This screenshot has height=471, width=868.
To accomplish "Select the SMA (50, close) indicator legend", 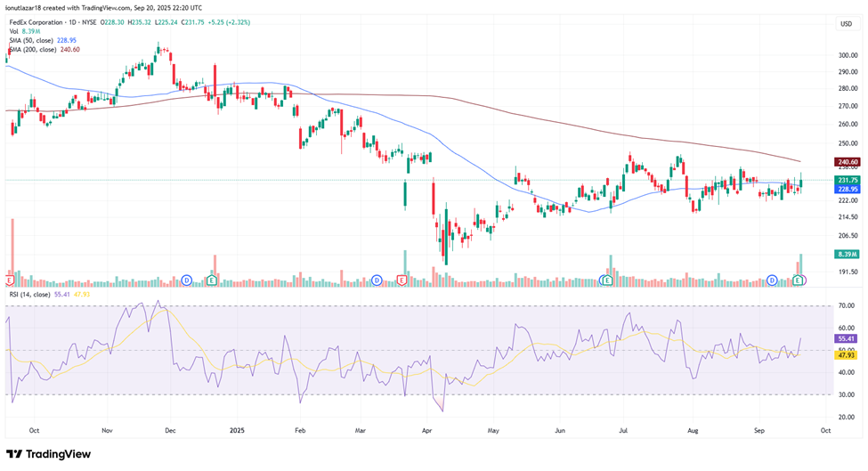I will point(34,41).
